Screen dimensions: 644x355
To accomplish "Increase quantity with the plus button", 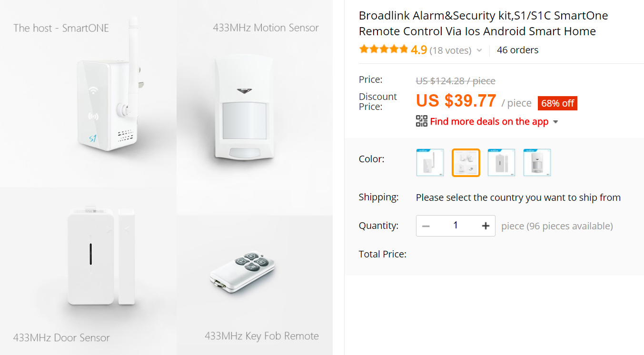I will coord(485,226).
